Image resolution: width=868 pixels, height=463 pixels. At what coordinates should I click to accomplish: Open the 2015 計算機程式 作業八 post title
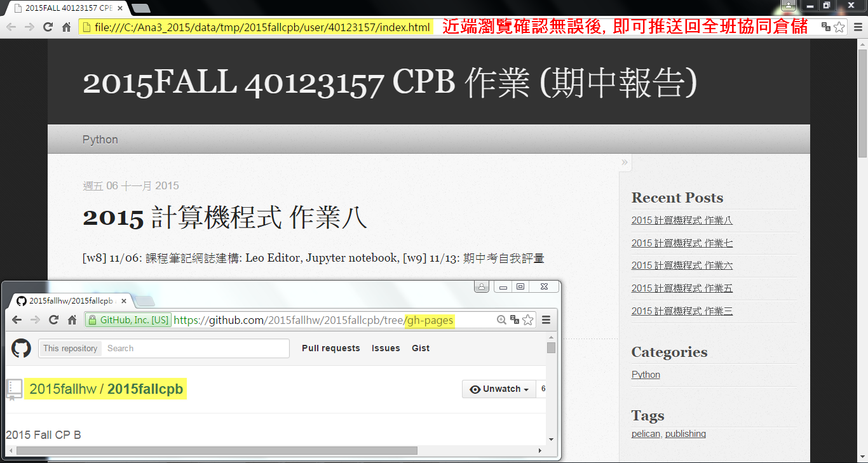225,218
